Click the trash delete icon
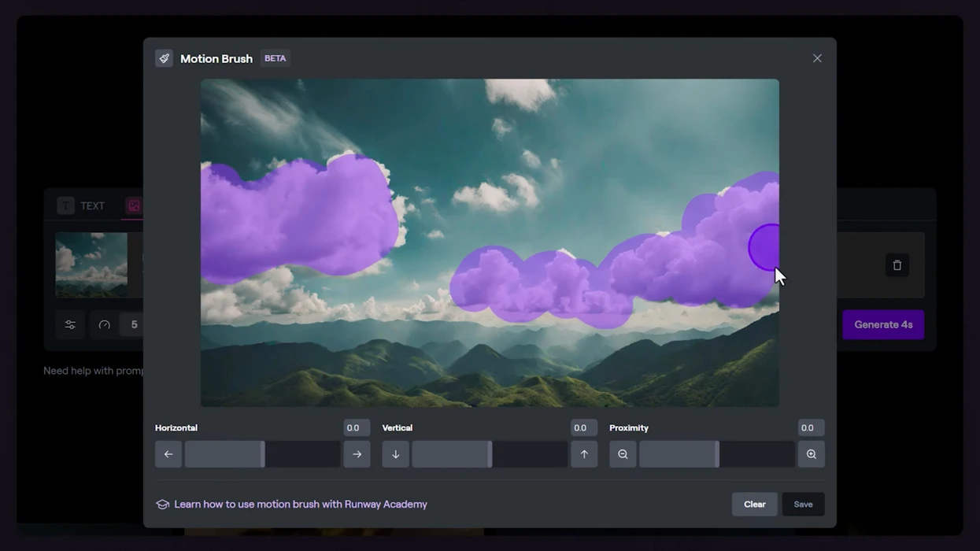This screenshot has width=980, height=551. 897,265
